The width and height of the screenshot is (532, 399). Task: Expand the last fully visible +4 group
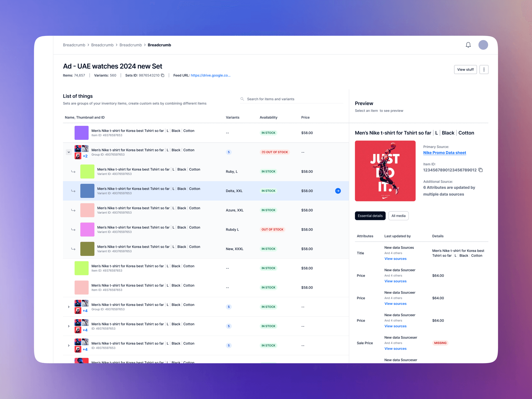pyautogui.click(x=69, y=346)
